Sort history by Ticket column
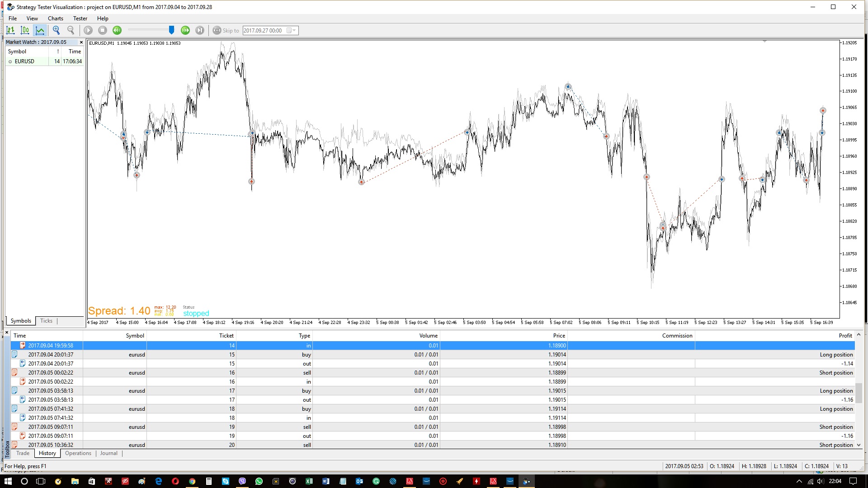 191,336
